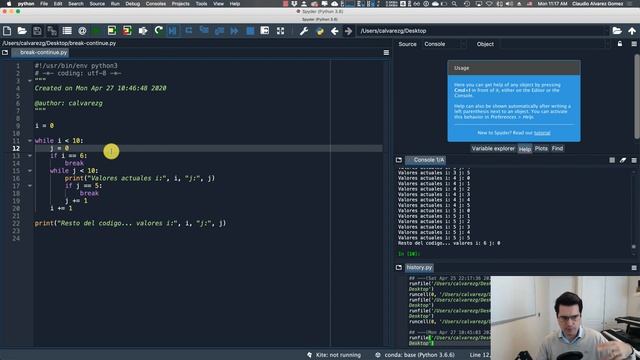Image resolution: width=640 pixels, height=360 pixels.
Task: Collapse the while loop at line 11
Action: (x=30, y=140)
